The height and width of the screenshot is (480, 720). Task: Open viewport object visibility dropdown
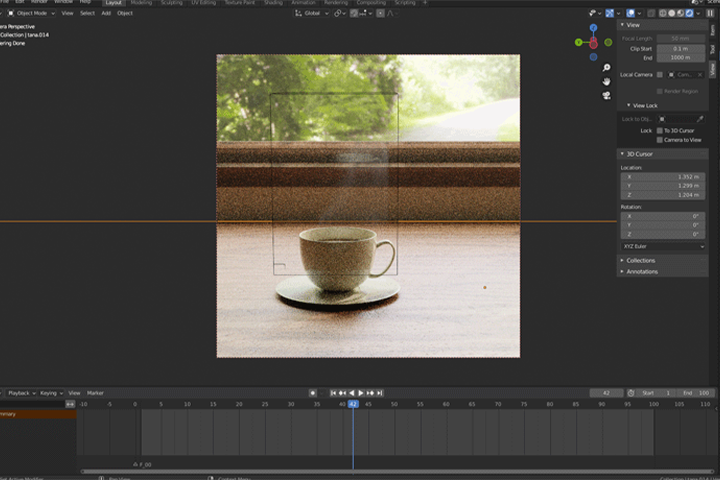pyautogui.click(x=595, y=13)
